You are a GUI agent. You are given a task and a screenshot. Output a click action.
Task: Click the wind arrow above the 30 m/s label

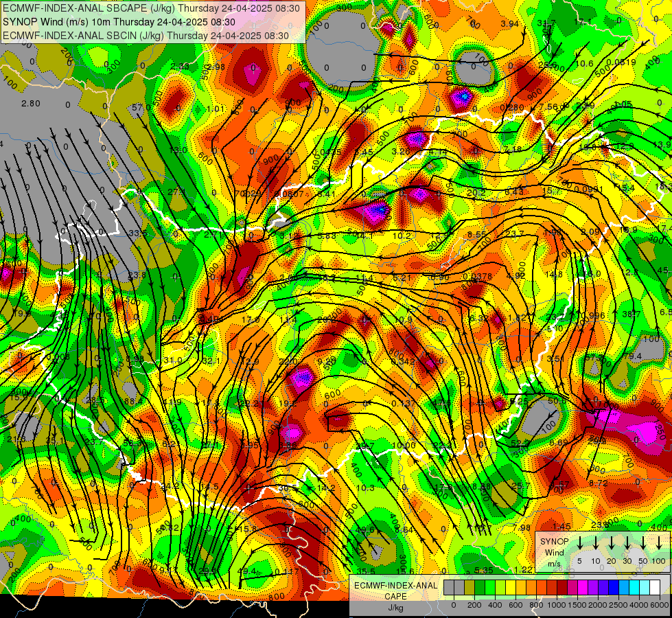627,543
